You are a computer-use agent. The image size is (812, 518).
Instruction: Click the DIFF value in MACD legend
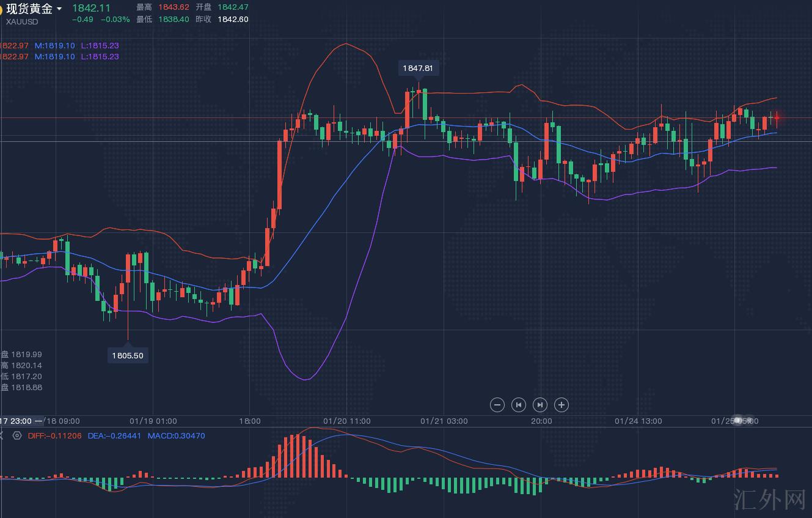coord(55,436)
